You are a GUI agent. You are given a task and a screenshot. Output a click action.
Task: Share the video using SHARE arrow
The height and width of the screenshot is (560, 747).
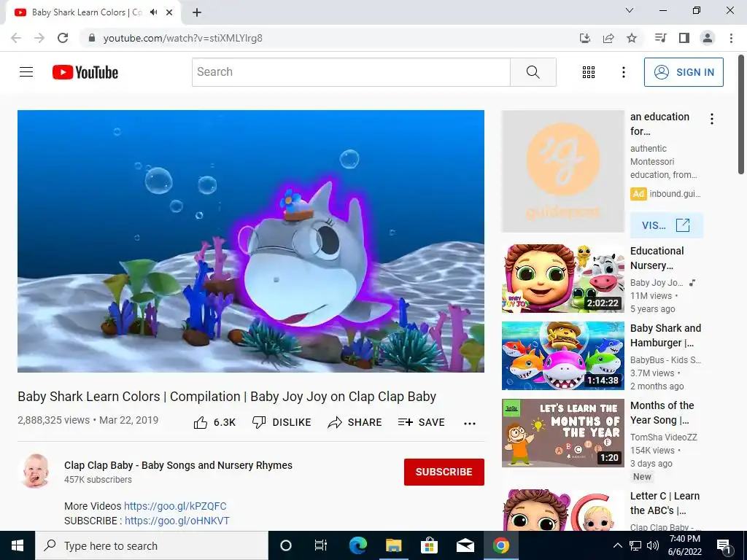point(355,422)
